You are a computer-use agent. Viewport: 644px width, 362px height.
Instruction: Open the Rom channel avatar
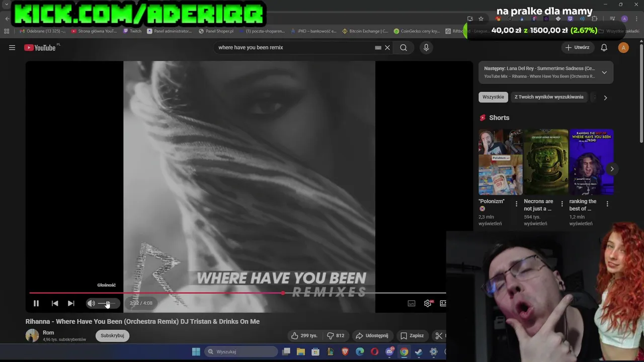(32, 335)
